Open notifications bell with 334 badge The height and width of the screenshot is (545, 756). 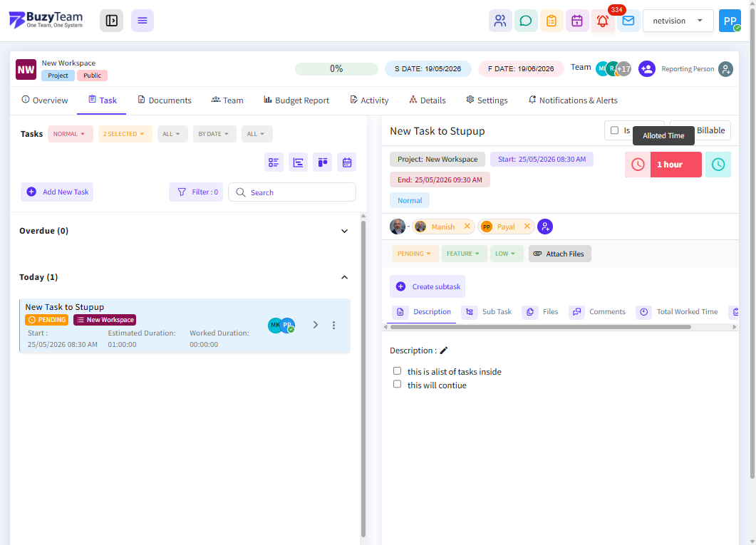[603, 21]
